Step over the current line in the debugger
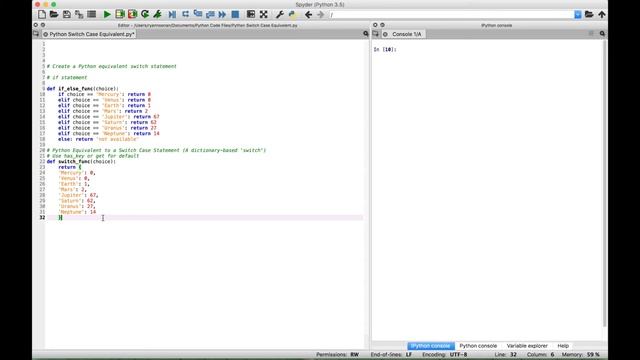The width and height of the screenshot is (640, 360). point(185,15)
